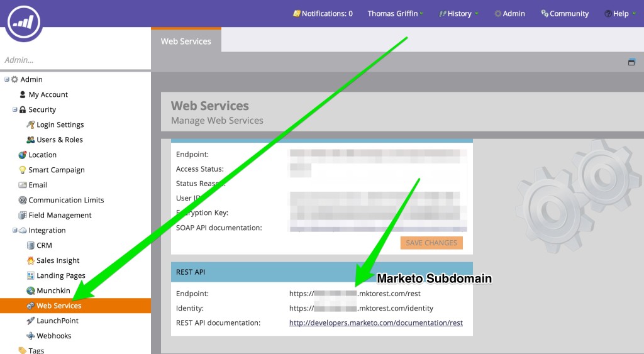Select Landing Pages tree item

(61, 275)
